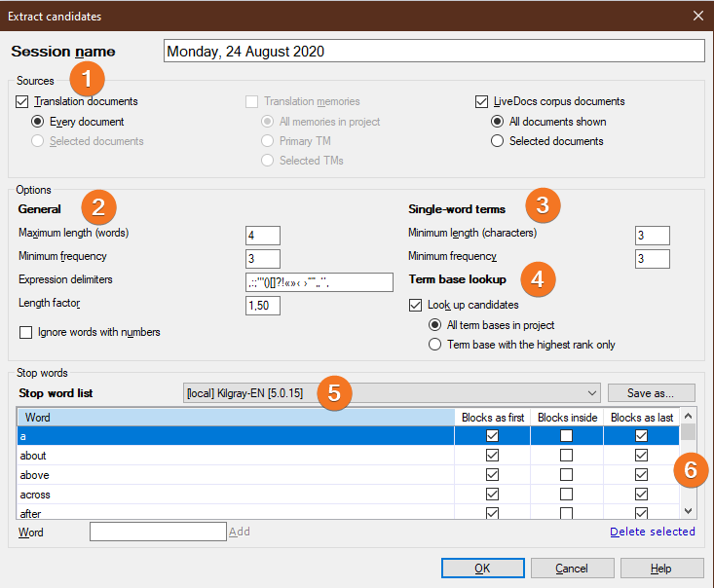Enable Ignore words with numbers

26,332
